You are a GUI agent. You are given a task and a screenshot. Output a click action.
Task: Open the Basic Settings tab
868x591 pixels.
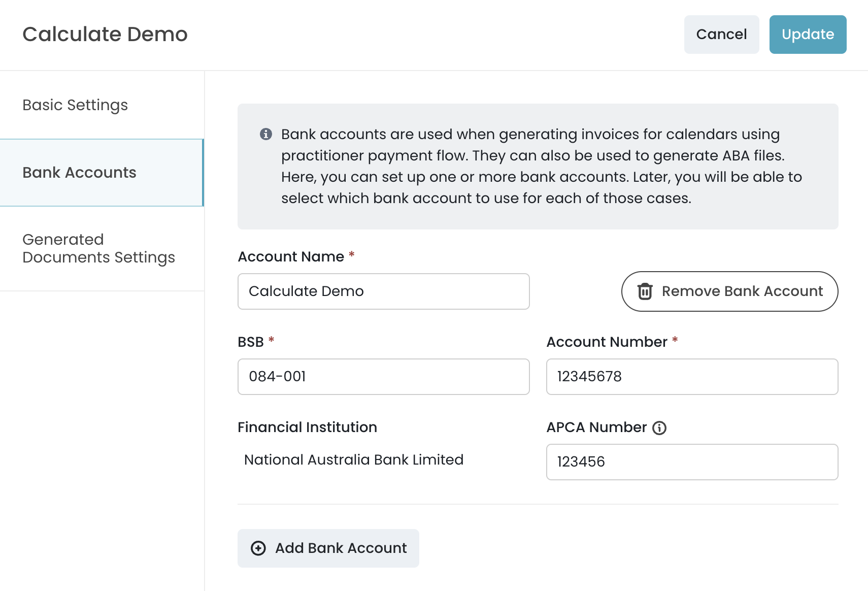(102, 105)
